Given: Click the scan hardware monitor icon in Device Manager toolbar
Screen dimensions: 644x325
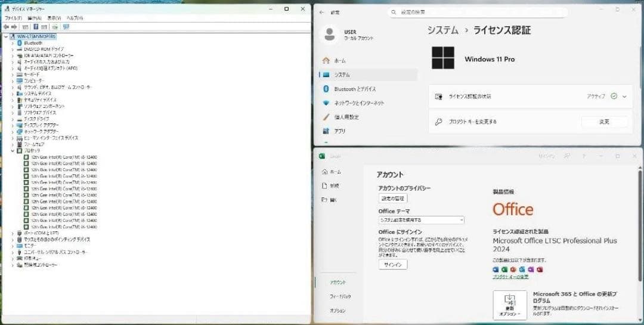Looking at the screenshot, I should (x=66, y=27).
